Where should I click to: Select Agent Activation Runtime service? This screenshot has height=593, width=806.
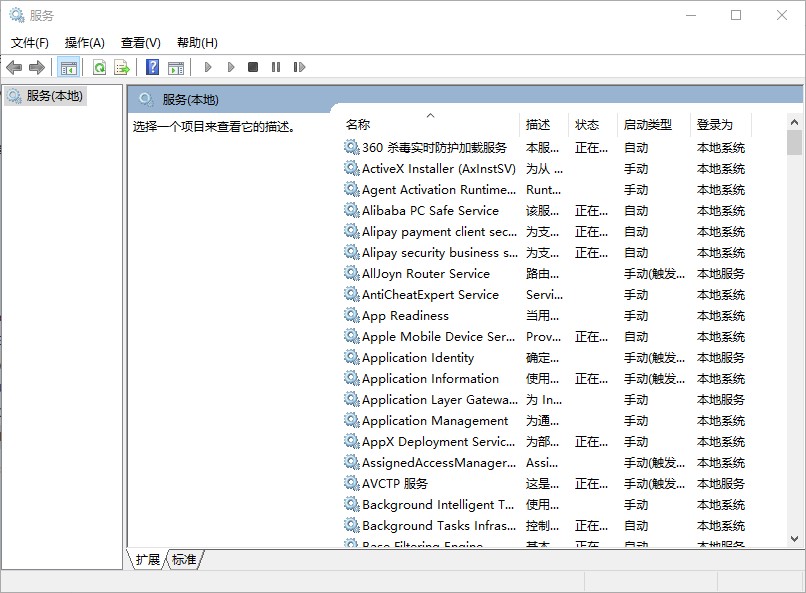click(545, 190)
